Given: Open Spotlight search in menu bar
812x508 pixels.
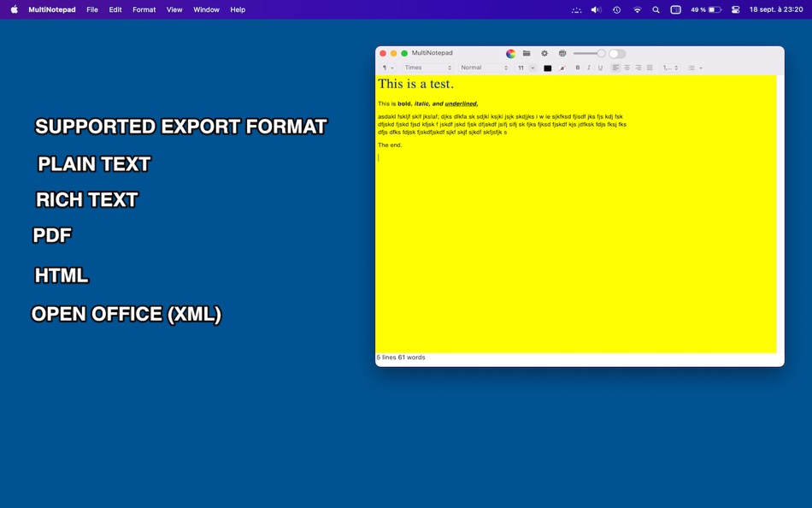Looking at the screenshot, I should [x=656, y=9].
